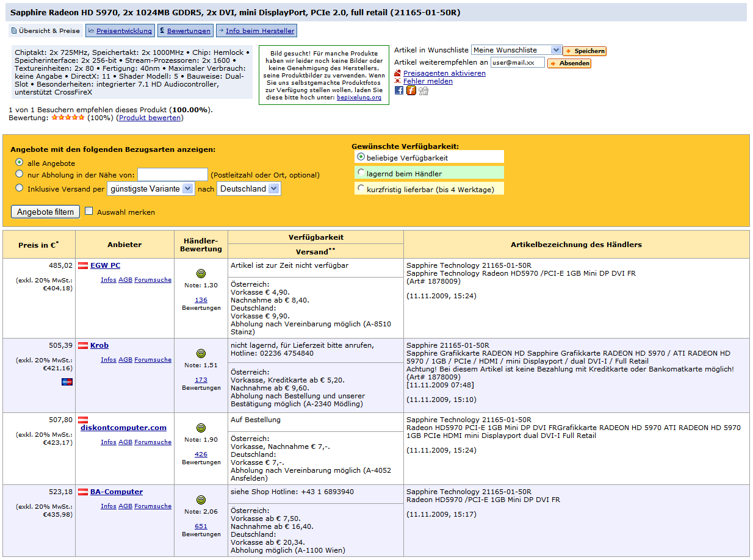Switch to the Übersicht & Preise tab
The image size is (753, 560).
click(46, 31)
